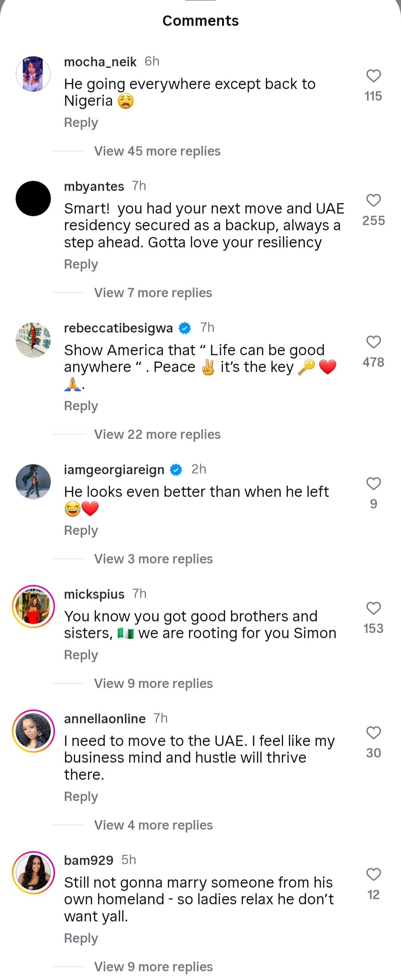This screenshot has height=980, width=401.
Task: Open mocha_neik's profile picture
Action: pos(33,74)
